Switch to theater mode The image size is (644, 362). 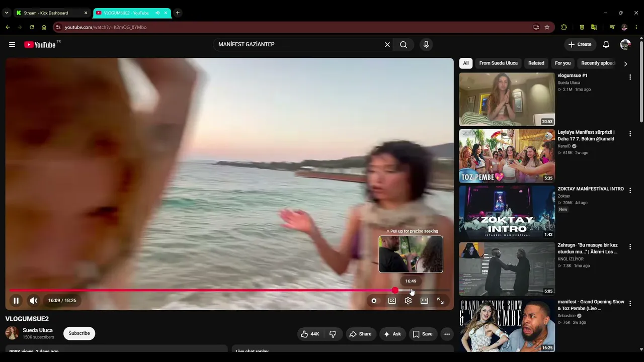click(x=424, y=301)
